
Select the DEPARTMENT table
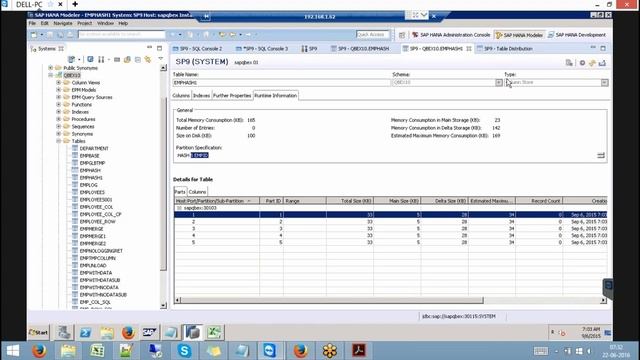94,149
